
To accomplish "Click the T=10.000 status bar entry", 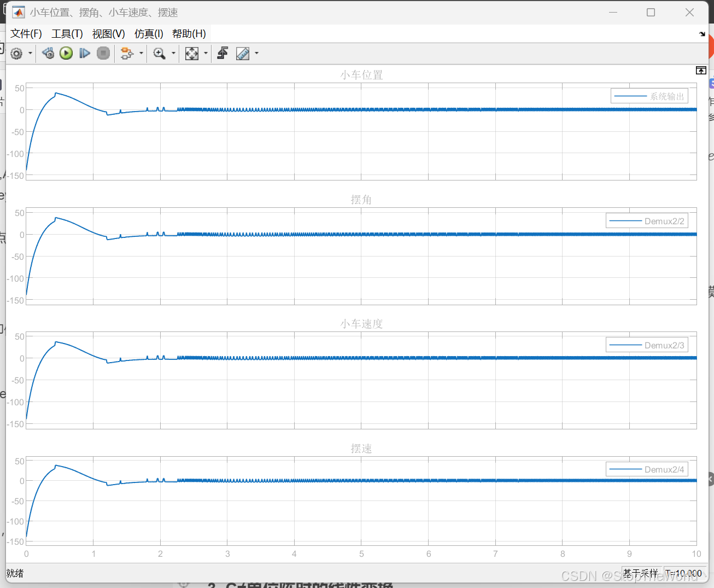I will tap(683, 573).
